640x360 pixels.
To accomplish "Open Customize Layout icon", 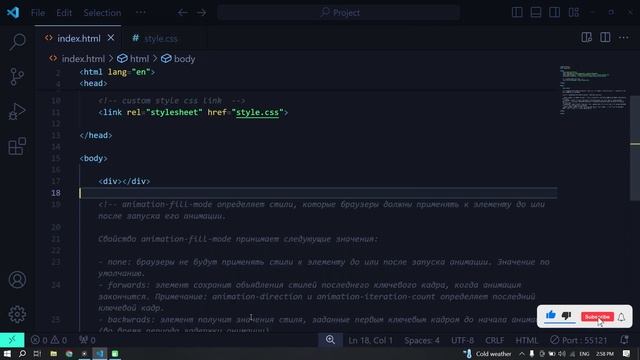I will click(x=573, y=13).
